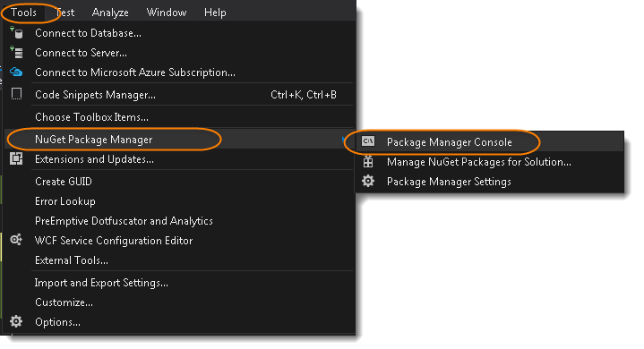Click the Extensions and Updates icon
This screenshot has width=644, height=349.
[x=16, y=158]
